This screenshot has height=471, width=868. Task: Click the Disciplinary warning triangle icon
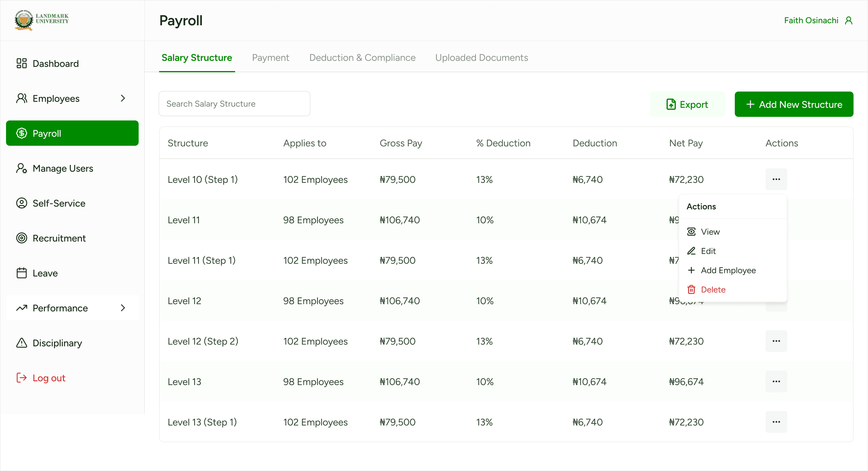click(x=22, y=343)
